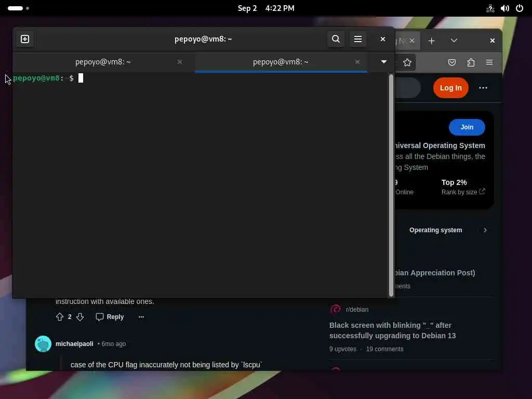Close the first terminal tab
The image size is (532, 399).
[179, 62]
